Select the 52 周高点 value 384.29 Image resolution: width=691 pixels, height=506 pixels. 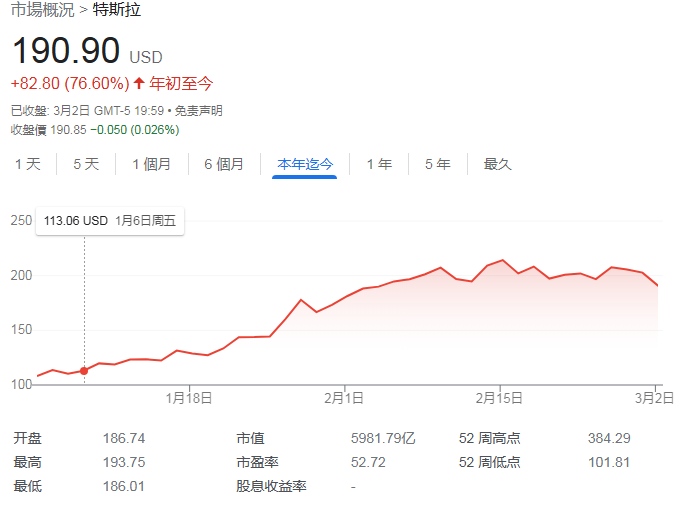click(x=609, y=439)
